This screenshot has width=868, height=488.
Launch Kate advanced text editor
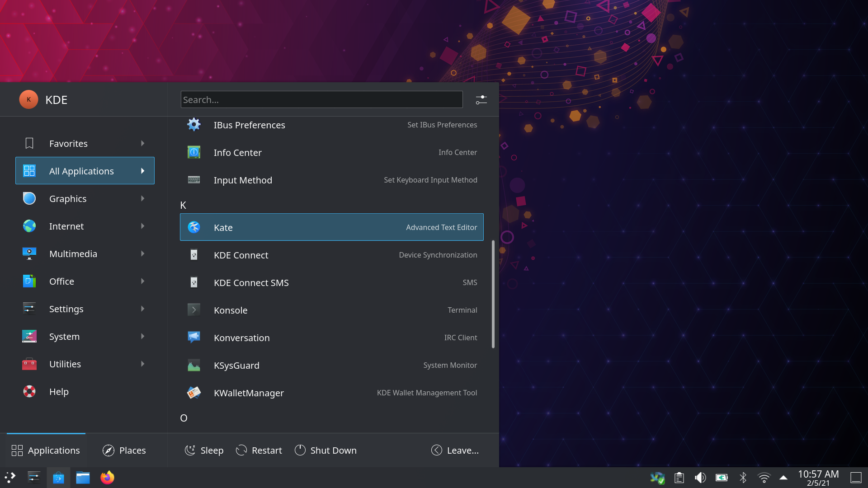(331, 227)
